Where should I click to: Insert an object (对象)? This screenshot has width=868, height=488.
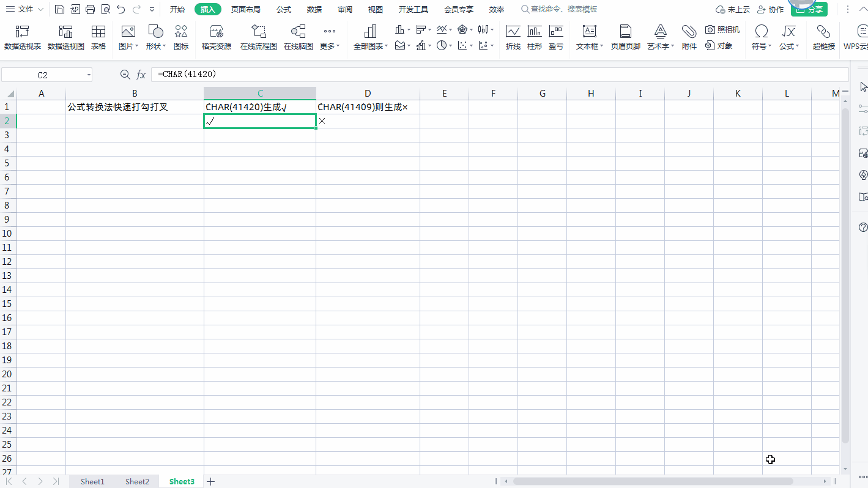pos(719,45)
